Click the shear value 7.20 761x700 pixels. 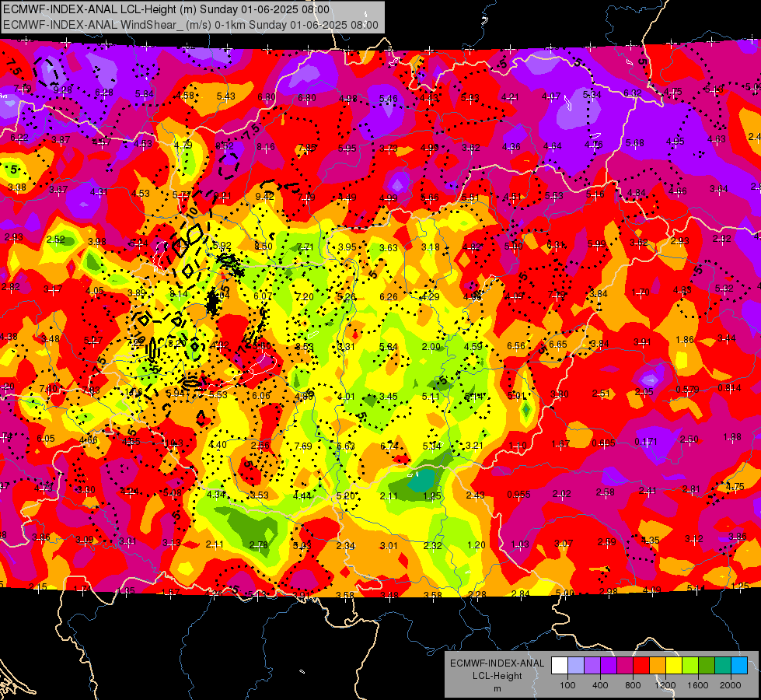tap(304, 297)
